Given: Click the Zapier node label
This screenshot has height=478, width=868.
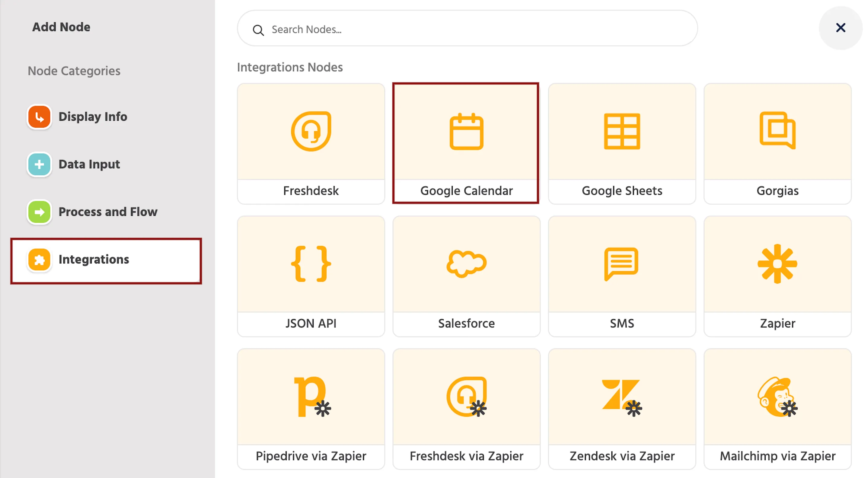Looking at the screenshot, I should coord(777,324).
